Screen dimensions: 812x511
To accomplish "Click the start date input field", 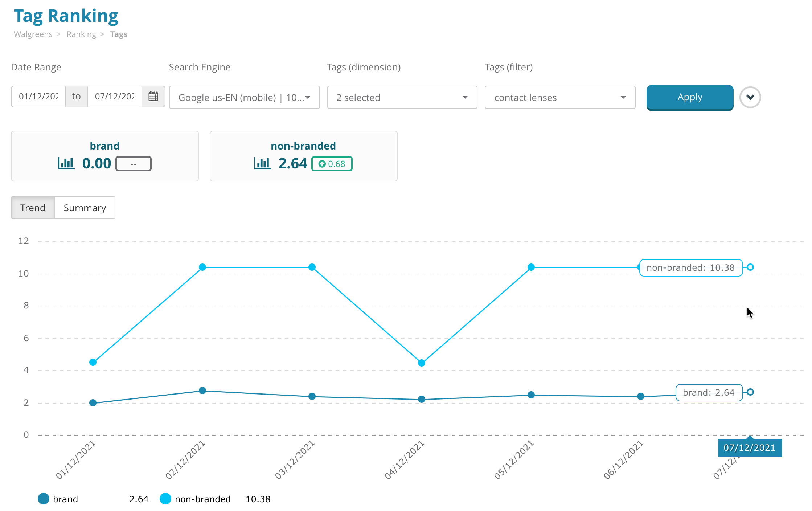I will (x=38, y=97).
